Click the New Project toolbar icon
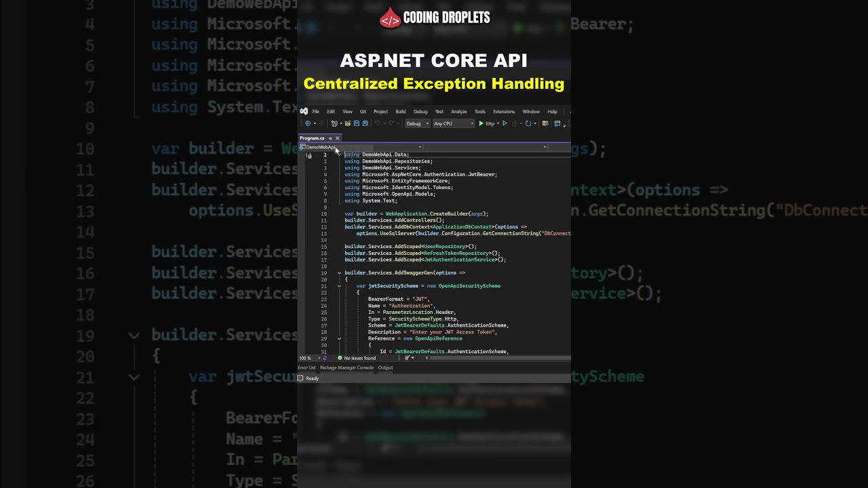 pos(334,123)
